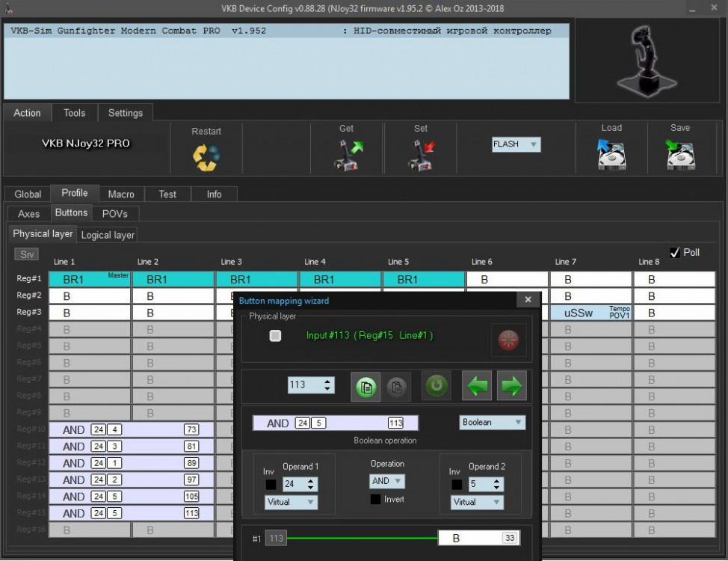This screenshot has width=728, height=561.
Task: Expand the AND operation dropdown
Action: (x=387, y=481)
